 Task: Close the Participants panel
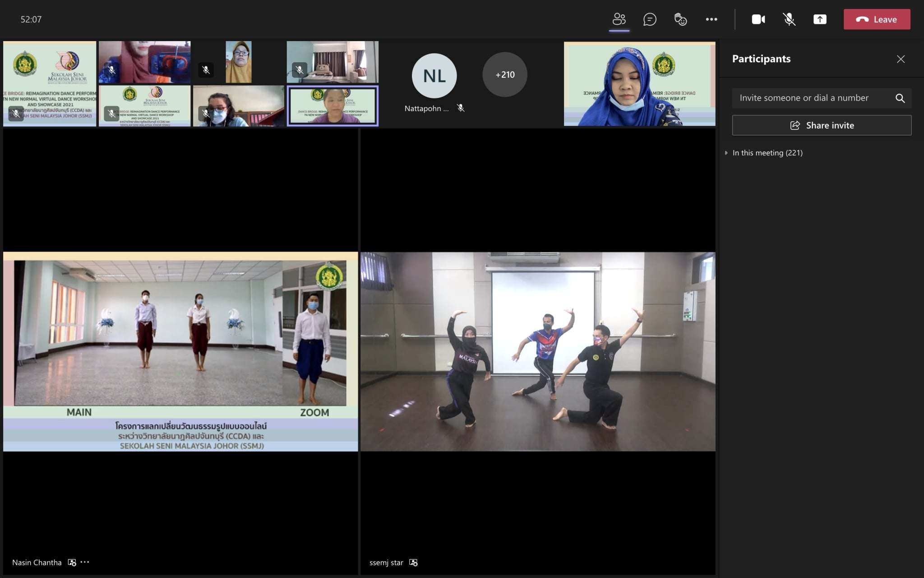[x=901, y=59]
